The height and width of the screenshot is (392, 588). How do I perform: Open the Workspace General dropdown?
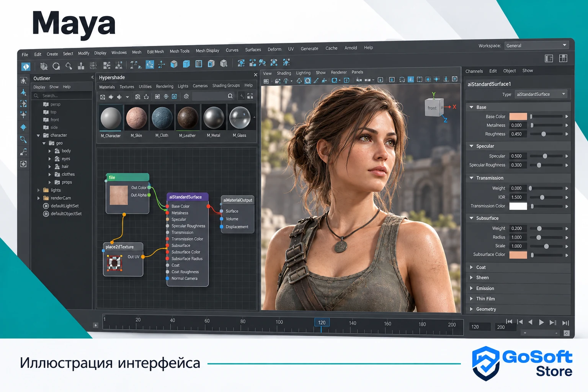(536, 46)
